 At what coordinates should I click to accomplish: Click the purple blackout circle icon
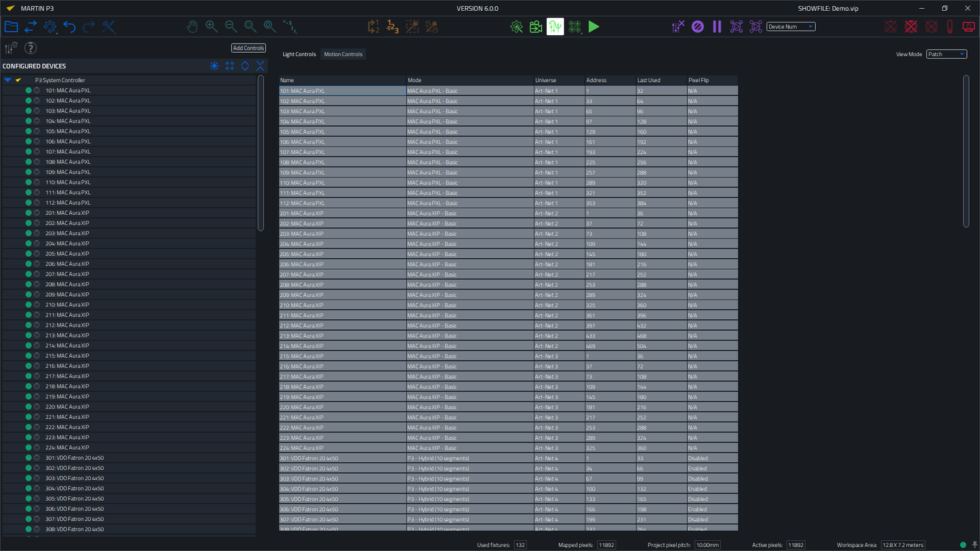(x=697, y=26)
